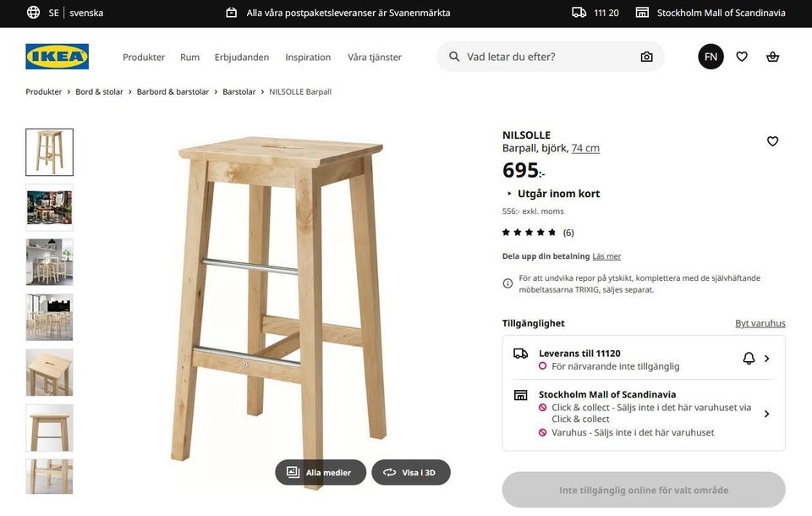Select the second product thumbnail
Image resolution: width=812 pixels, height=516 pixels.
(48, 206)
